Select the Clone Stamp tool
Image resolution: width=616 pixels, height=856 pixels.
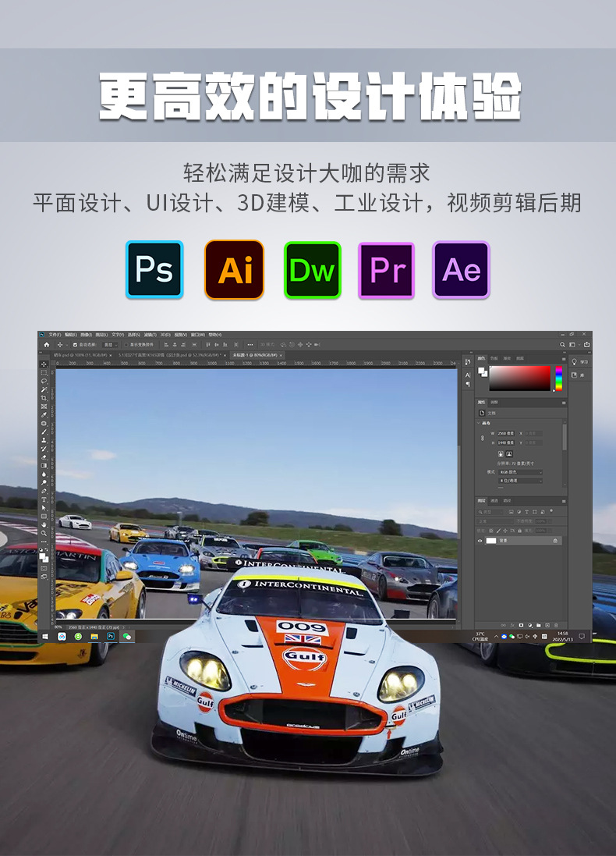[x=44, y=441]
